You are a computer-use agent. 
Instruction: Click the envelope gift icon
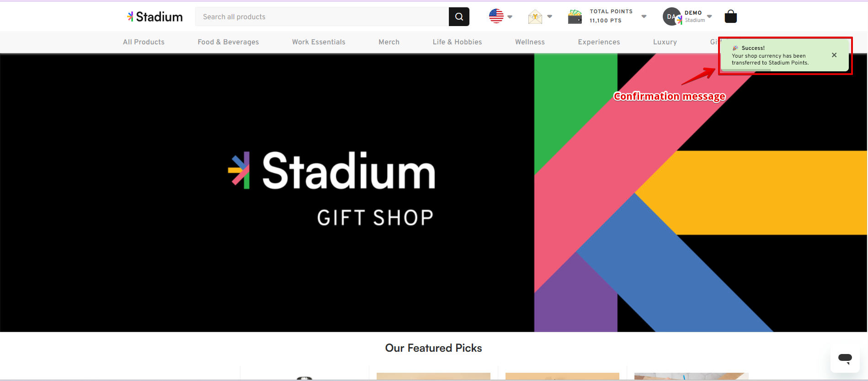(x=535, y=17)
